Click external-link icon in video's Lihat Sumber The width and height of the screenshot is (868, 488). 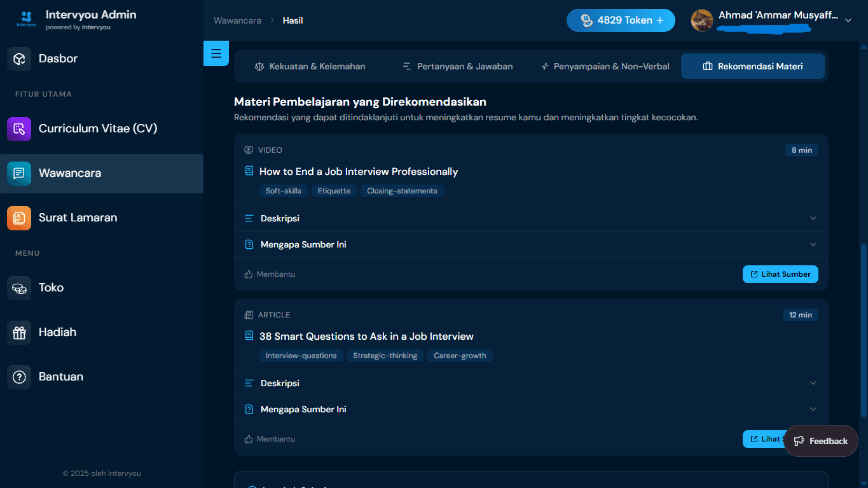[754, 274]
